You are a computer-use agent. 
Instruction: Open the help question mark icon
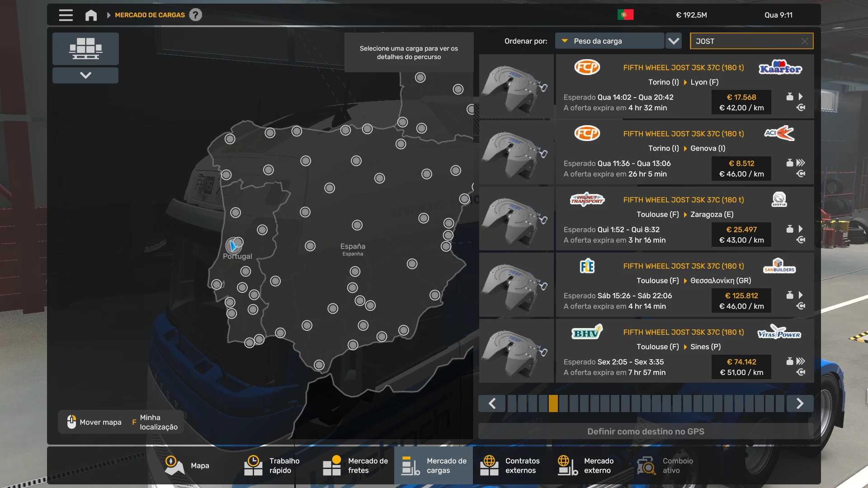[x=195, y=15]
